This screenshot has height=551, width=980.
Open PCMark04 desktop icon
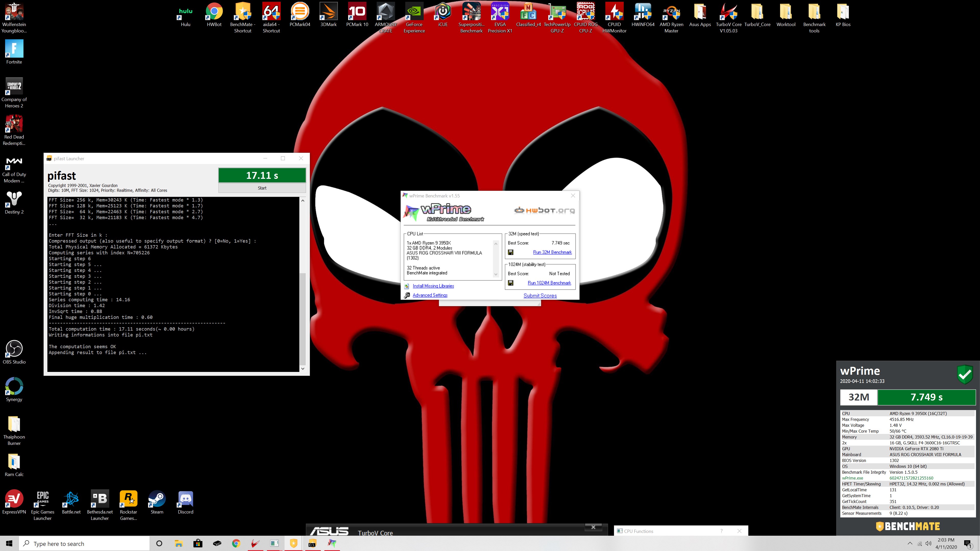point(299,15)
